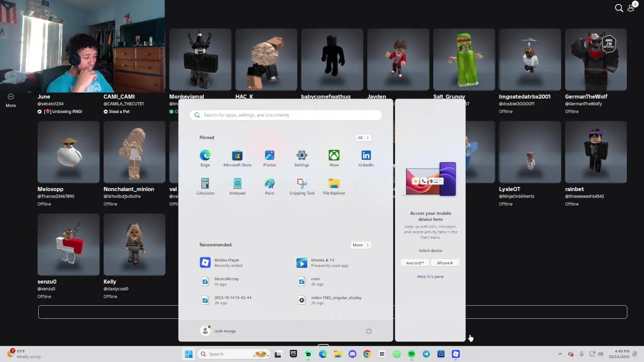Click the taskbar Search box
The height and width of the screenshot is (362, 644).
[x=232, y=354]
